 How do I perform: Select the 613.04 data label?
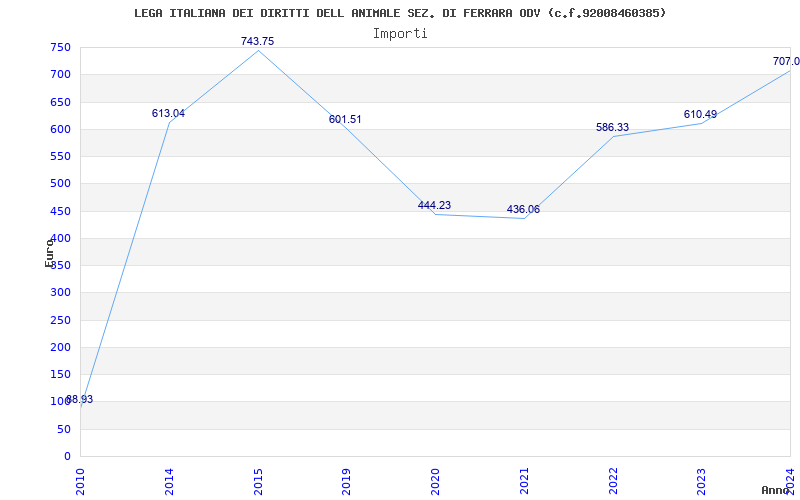coord(168,113)
